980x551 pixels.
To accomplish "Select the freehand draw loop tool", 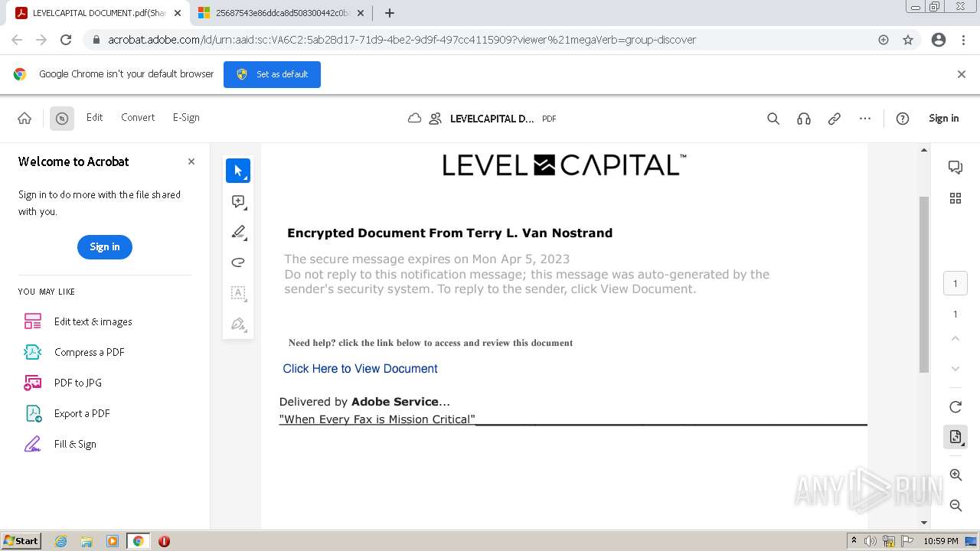I will point(238,262).
